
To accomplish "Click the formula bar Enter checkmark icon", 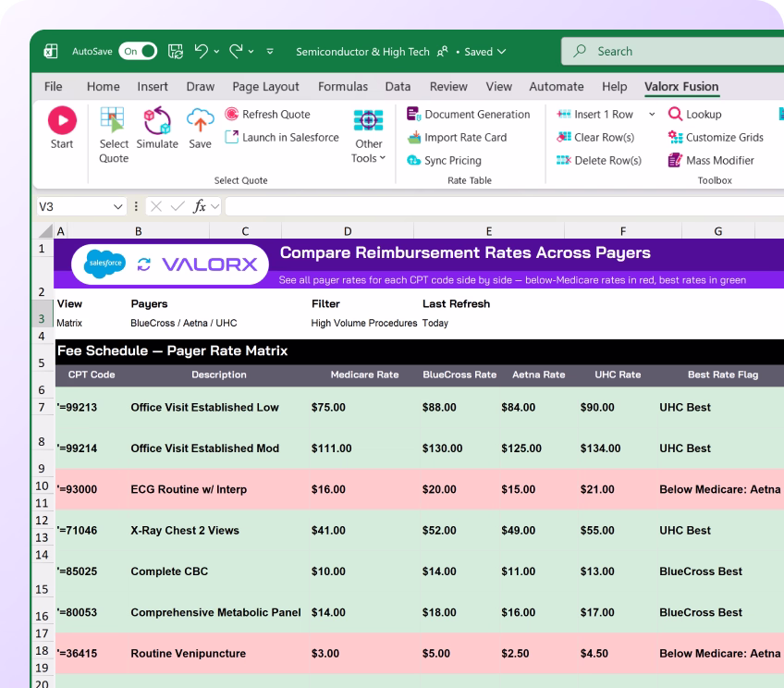I will (x=178, y=206).
